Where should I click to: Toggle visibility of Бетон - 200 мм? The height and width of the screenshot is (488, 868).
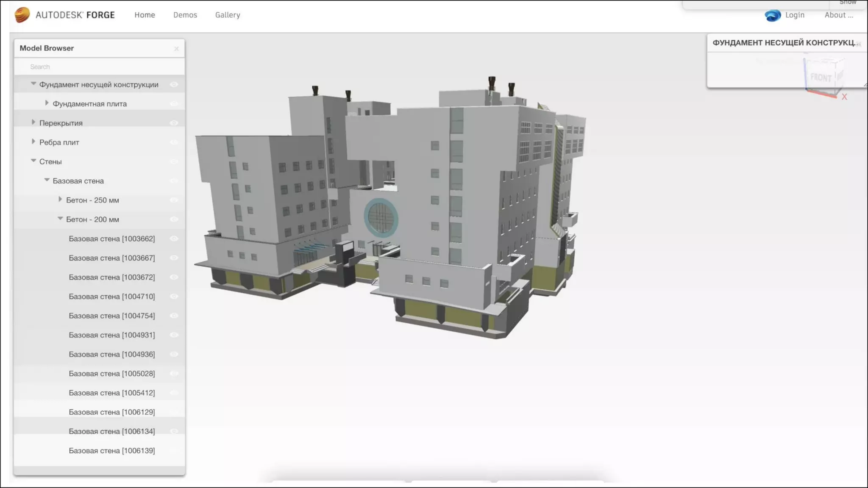pyautogui.click(x=174, y=219)
